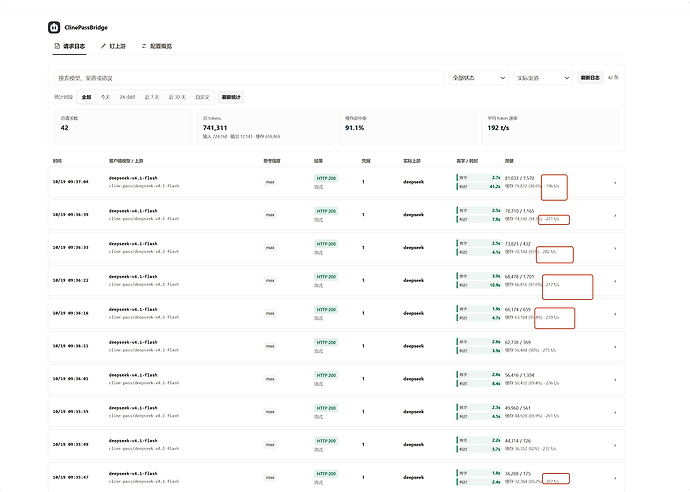Click the total duration bar showing 10.9s
Screen dimensions: 690x492
click(479, 285)
